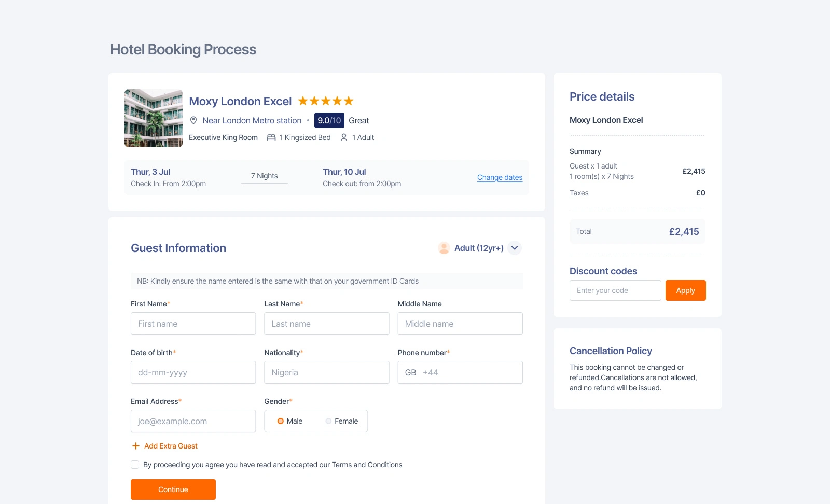Focus the discount code input field
This screenshot has height=504, width=830.
coord(615,290)
